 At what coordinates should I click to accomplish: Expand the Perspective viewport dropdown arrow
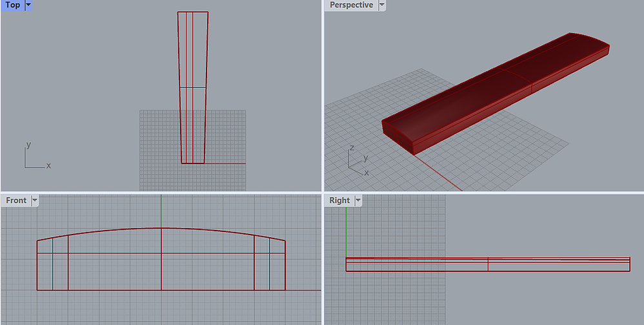pos(382,5)
